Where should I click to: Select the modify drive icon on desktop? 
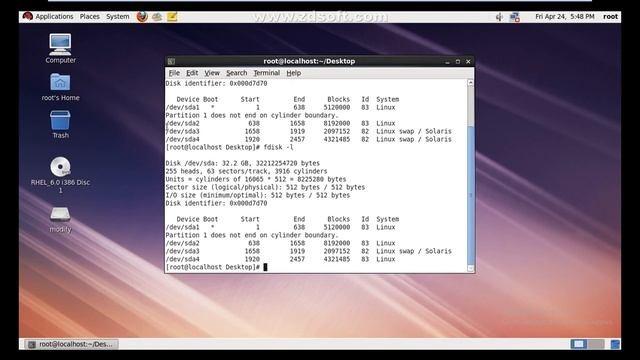coord(60,220)
